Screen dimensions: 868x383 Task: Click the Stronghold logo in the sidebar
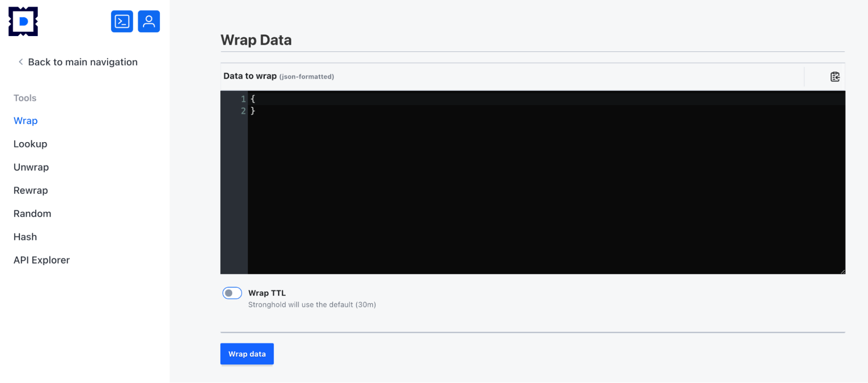click(x=23, y=21)
